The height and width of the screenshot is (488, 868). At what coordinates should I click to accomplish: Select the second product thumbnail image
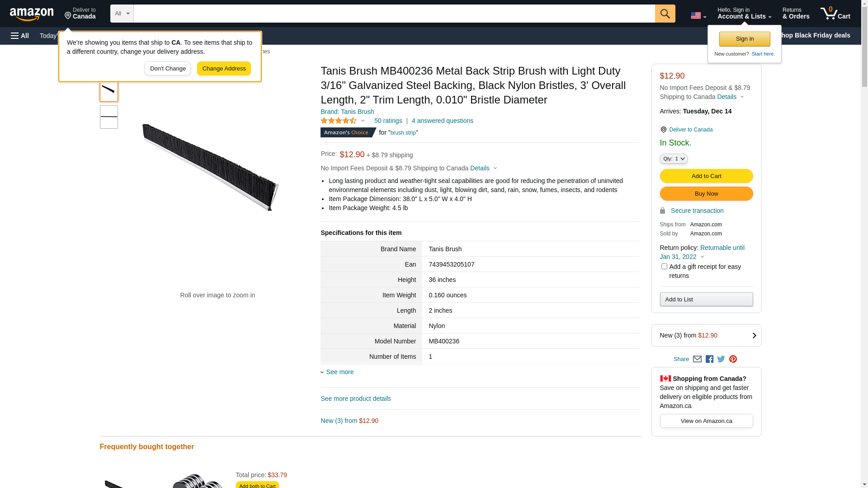[109, 117]
